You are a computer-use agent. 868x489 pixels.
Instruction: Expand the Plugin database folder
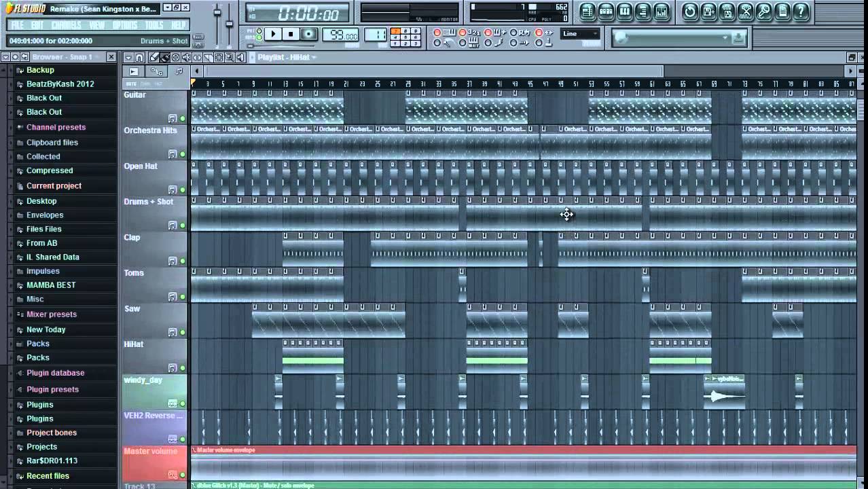point(55,373)
